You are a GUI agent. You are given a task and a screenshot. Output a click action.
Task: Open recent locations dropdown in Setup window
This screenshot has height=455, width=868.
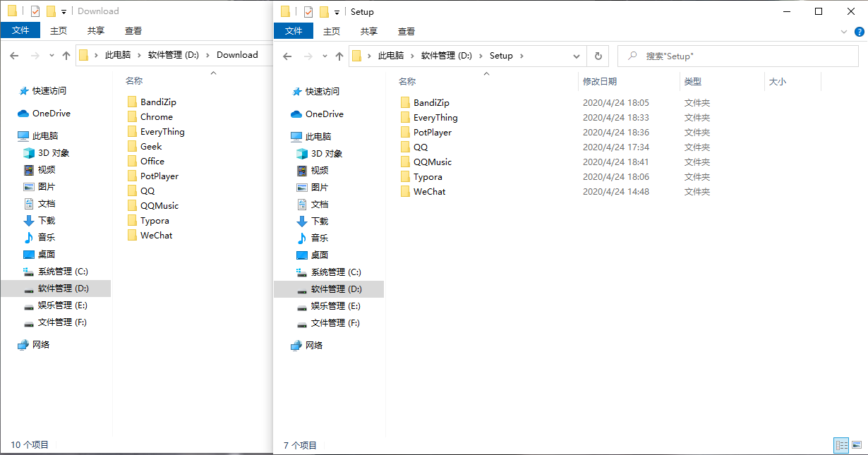[324, 56]
